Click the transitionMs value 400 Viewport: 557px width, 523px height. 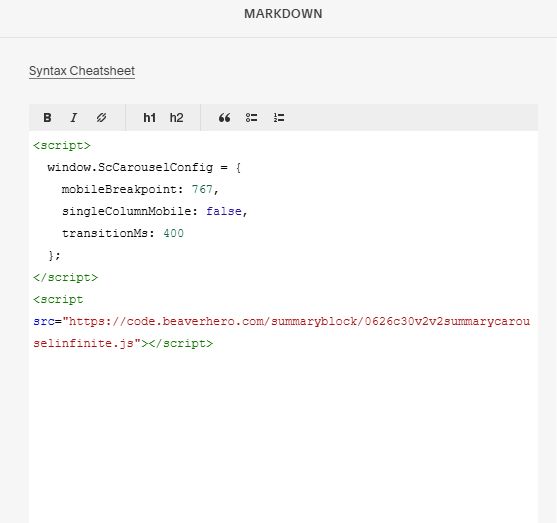point(173,233)
